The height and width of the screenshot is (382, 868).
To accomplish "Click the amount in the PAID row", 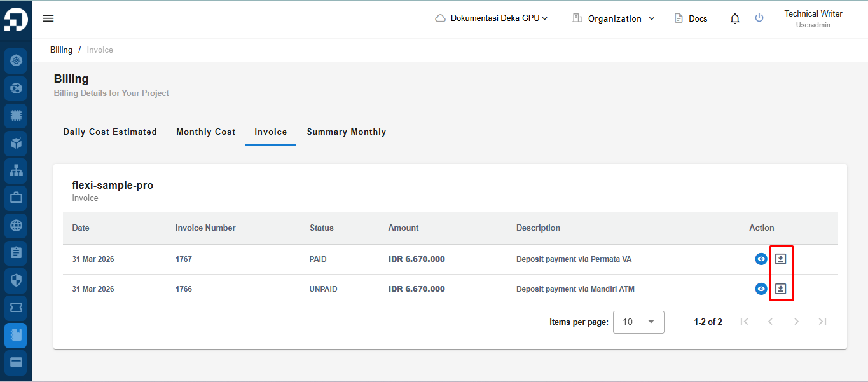I will 417,259.
